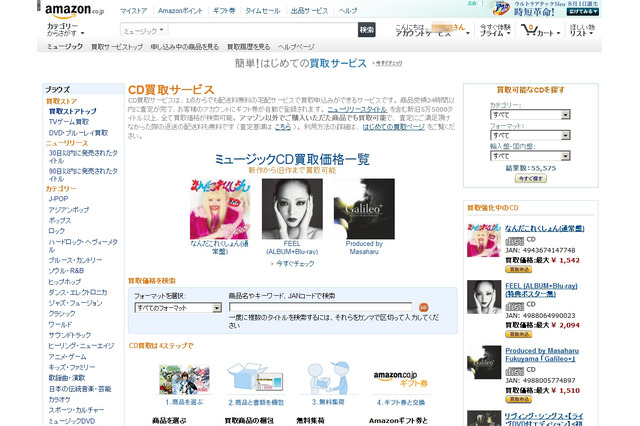The image size is (640, 426).
Task: Open 出品サービス in the top navigation
Action: pos(309,11)
